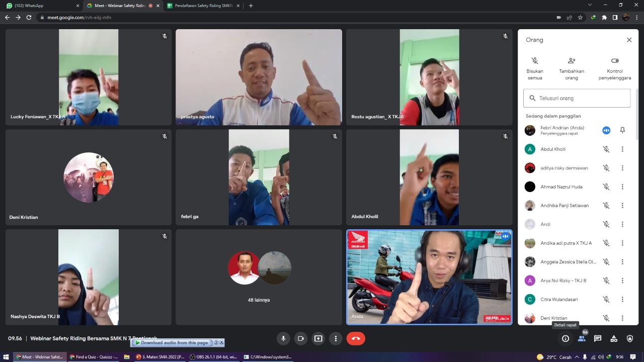Pin Febri Andrian with the pin icon
644x362 pixels.
click(622, 130)
